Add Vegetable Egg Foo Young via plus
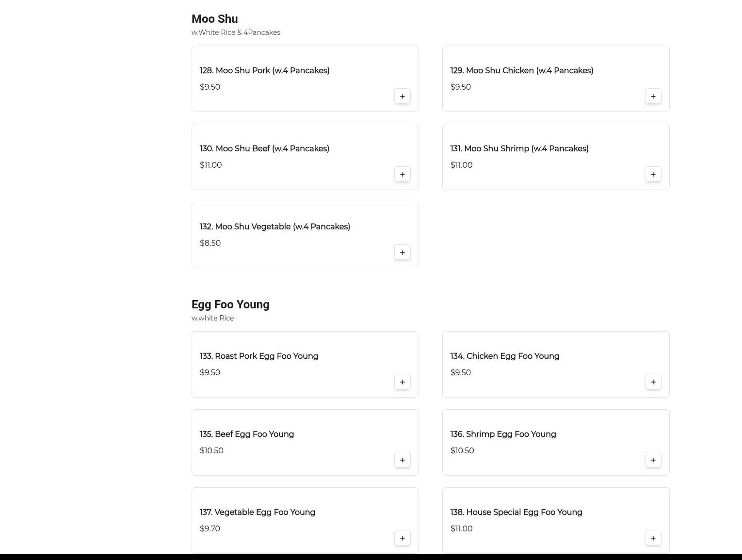 [x=402, y=538]
